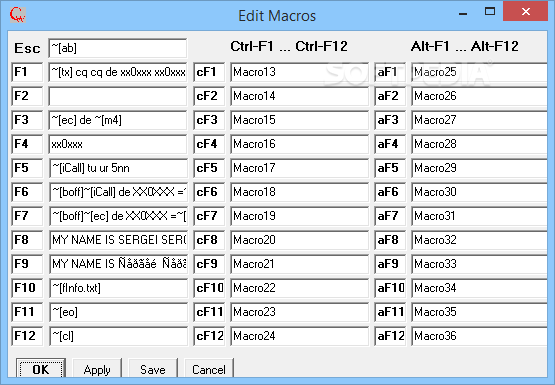Click the Apply button
Image resolution: width=555 pixels, height=385 pixels.
coord(97,369)
